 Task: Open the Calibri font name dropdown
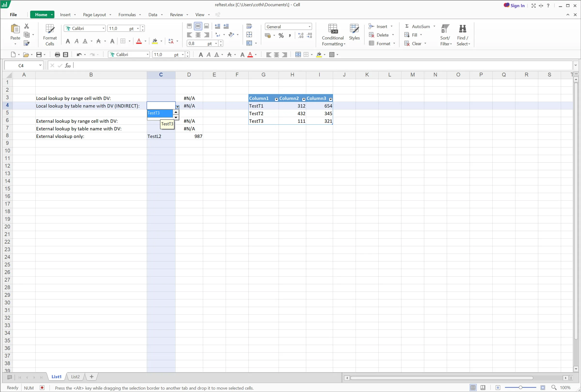[x=103, y=28]
